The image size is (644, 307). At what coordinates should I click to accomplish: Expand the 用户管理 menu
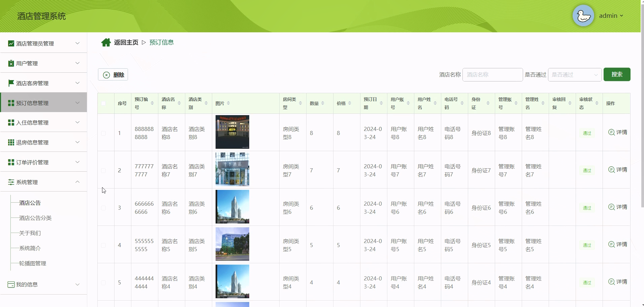(x=43, y=63)
